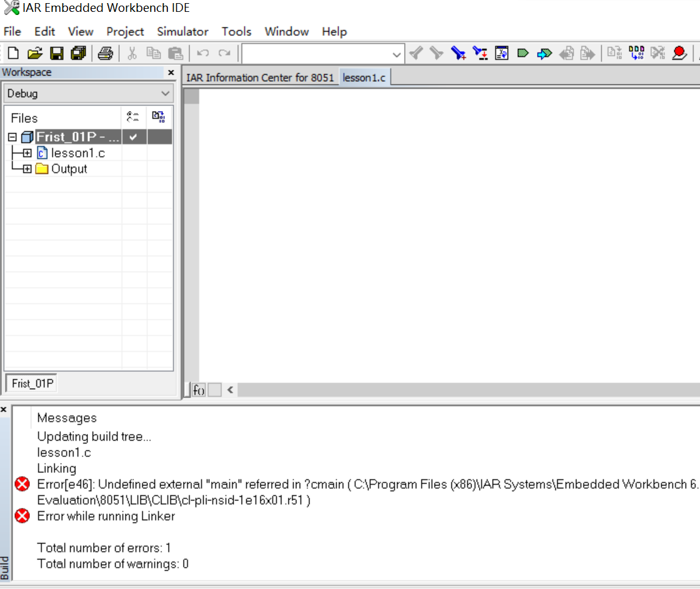Click the 'Total number of errors: 1' line
This screenshot has height=589, width=700.
[104, 548]
